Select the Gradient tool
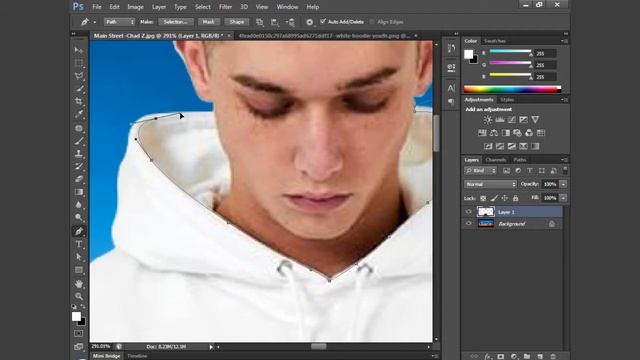640x360 pixels. (x=79, y=192)
